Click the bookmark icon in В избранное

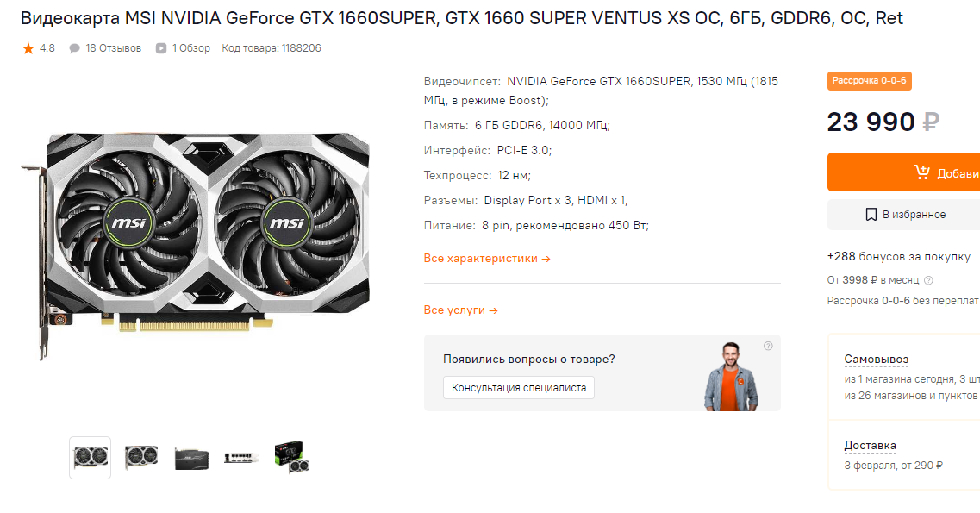pos(871,215)
